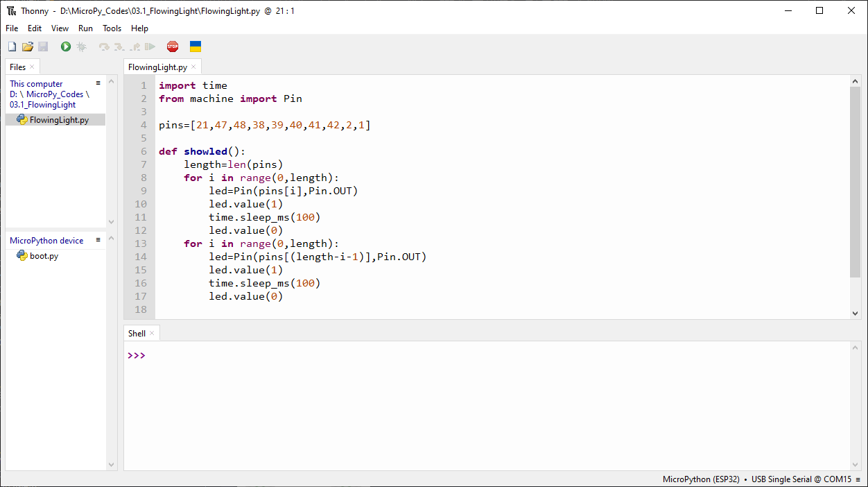Click the Ukraine flag icon
Screen dimensions: 868x487
tap(196, 46)
